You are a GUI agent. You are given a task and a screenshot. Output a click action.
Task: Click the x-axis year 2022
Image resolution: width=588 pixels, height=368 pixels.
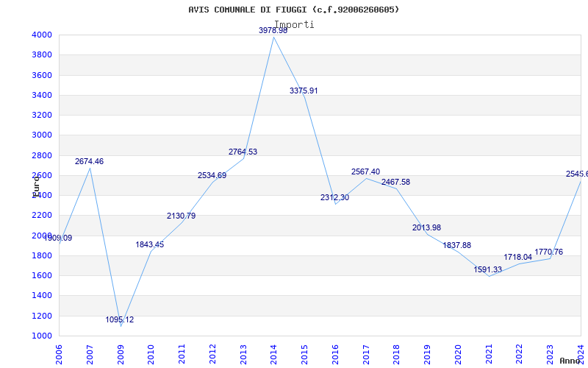[520, 355]
